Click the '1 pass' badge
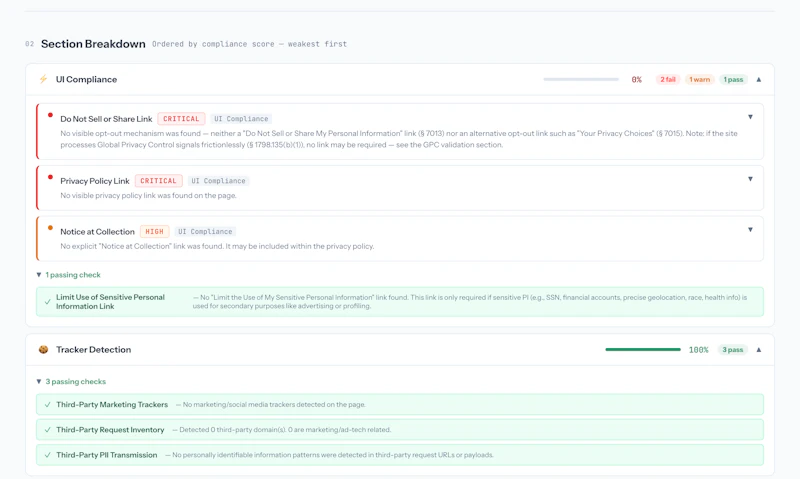This screenshot has height=479, width=800. coord(733,80)
